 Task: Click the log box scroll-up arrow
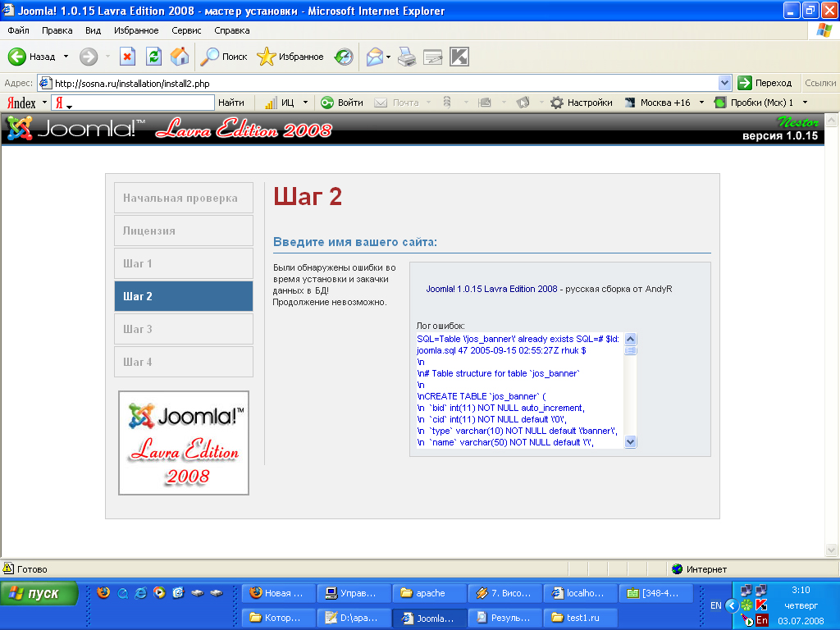[631, 339]
